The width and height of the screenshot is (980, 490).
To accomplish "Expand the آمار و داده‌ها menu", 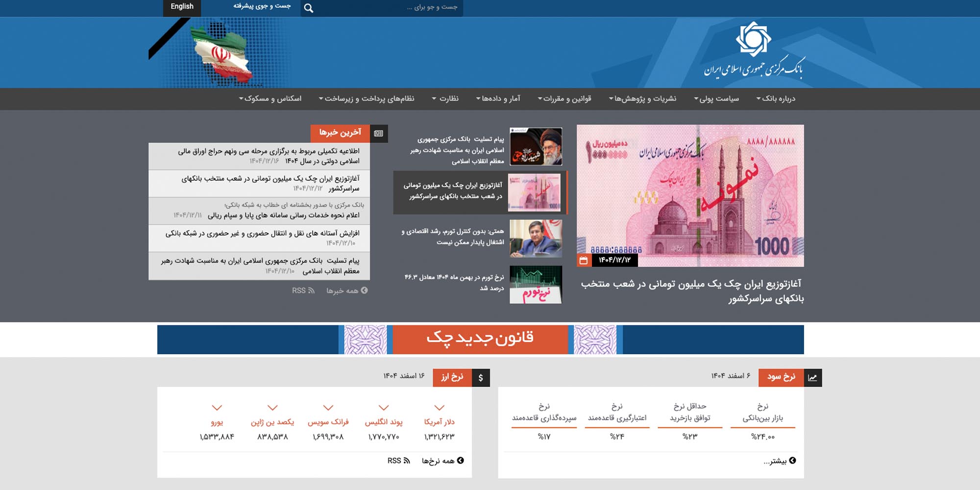I will pos(498,98).
